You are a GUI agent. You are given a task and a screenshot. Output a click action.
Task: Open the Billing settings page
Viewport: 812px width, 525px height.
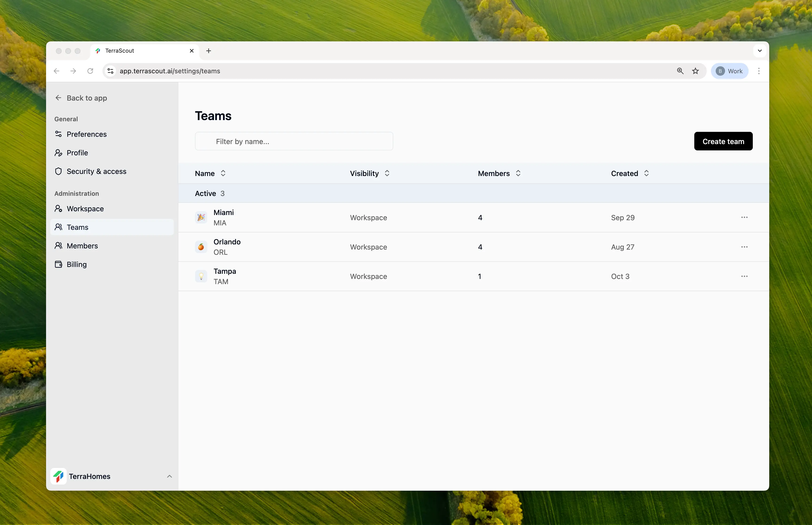[77, 264]
